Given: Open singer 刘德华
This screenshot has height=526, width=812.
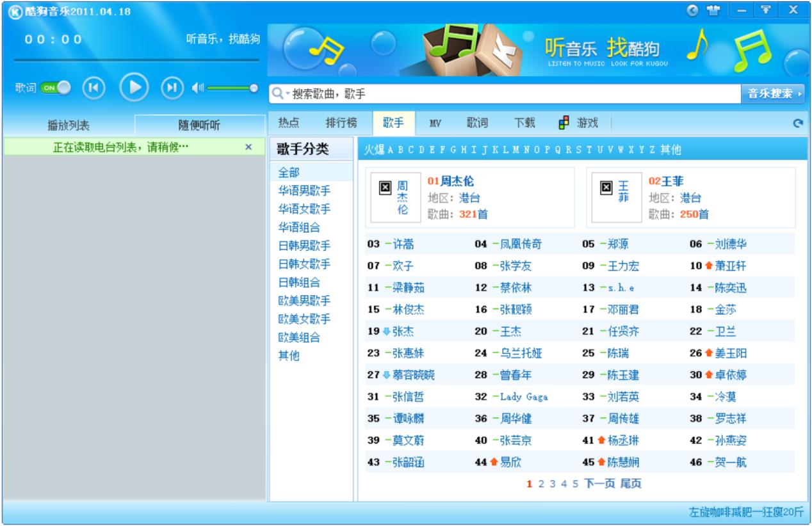Looking at the screenshot, I should point(730,244).
